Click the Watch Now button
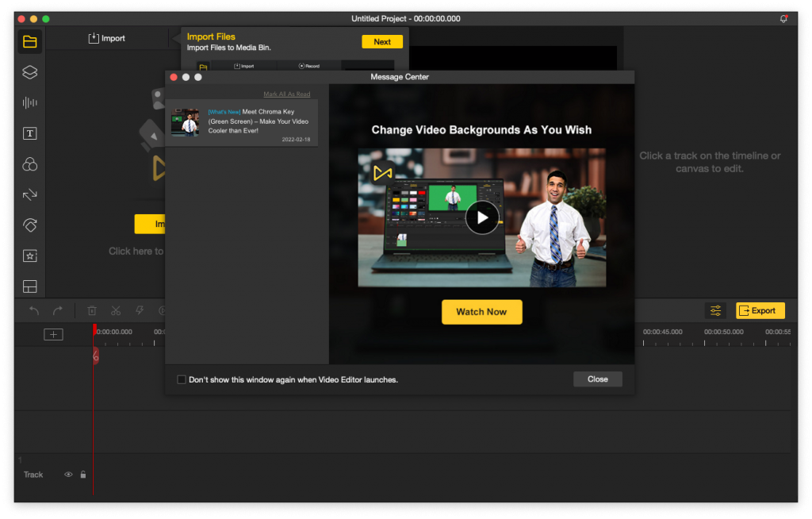The image size is (812, 519). pyautogui.click(x=481, y=312)
